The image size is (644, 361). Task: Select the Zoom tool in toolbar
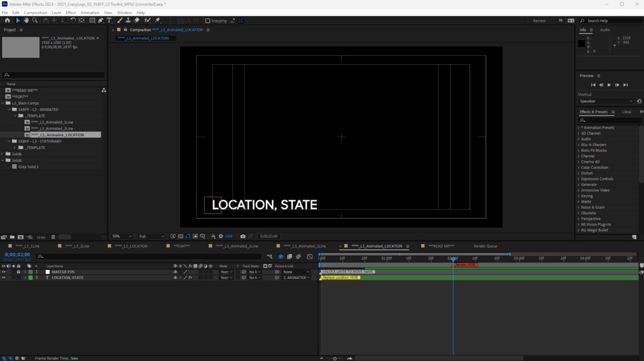(x=35, y=20)
